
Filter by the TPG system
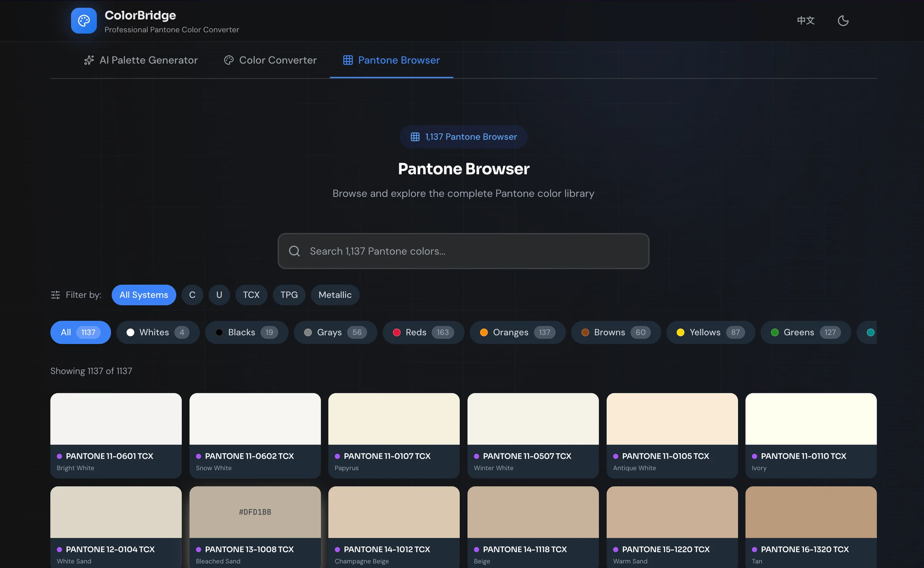click(x=289, y=295)
